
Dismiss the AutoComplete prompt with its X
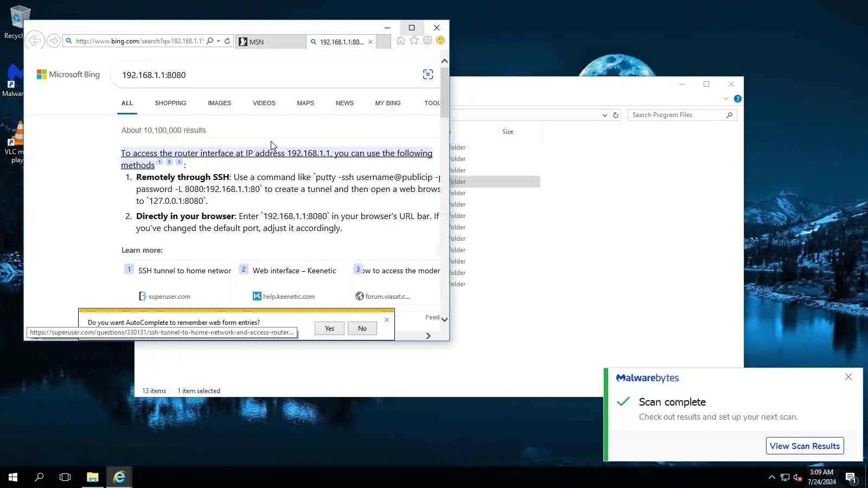pyautogui.click(x=387, y=320)
